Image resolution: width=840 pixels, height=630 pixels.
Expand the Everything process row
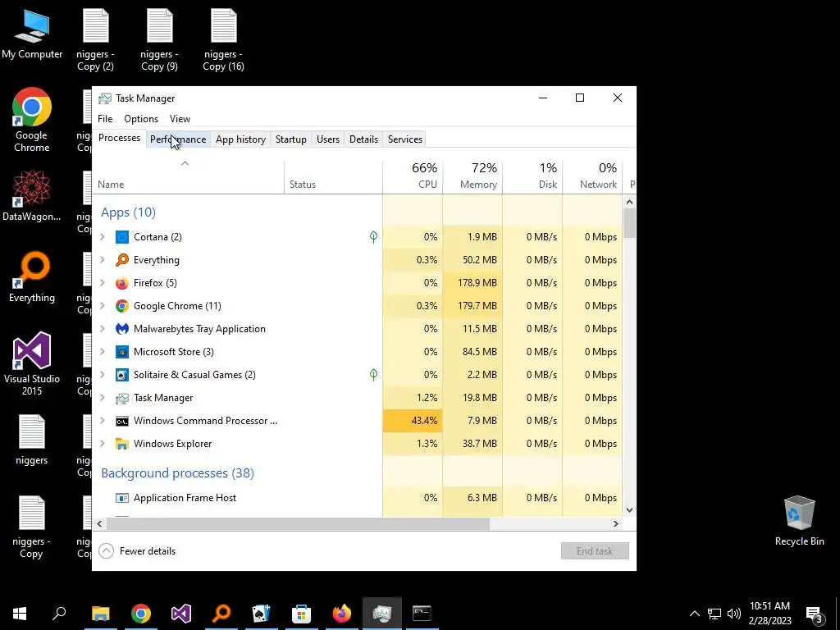tap(103, 260)
